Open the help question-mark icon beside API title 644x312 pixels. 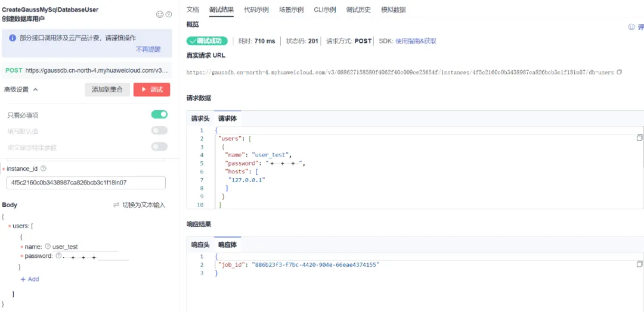click(x=168, y=14)
